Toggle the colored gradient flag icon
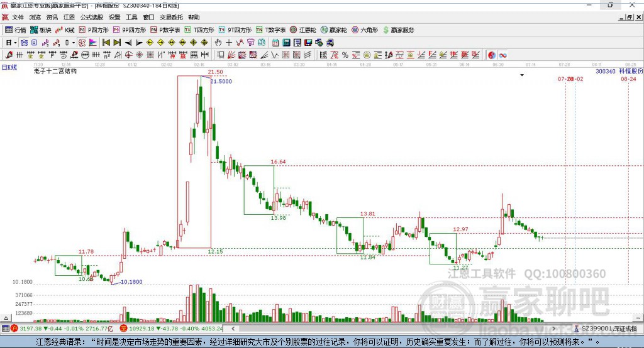The width and height of the screenshot is (644, 348). (93, 43)
